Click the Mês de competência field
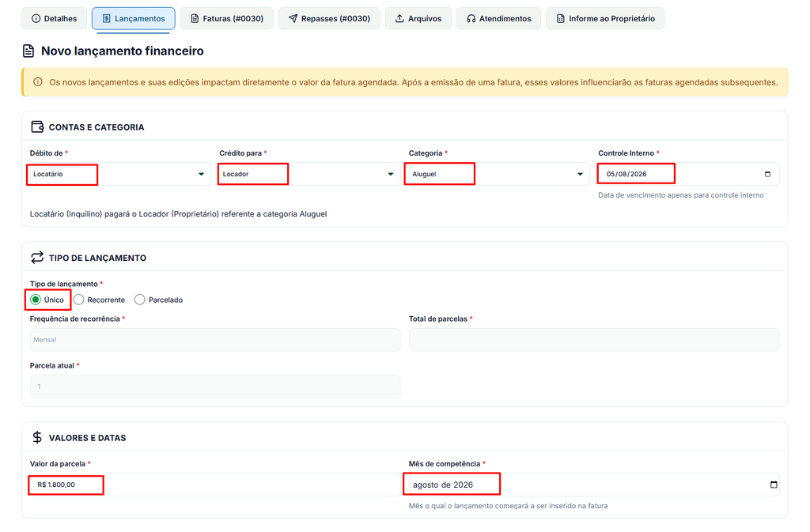The width and height of the screenshot is (810, 532). [594, 485]
